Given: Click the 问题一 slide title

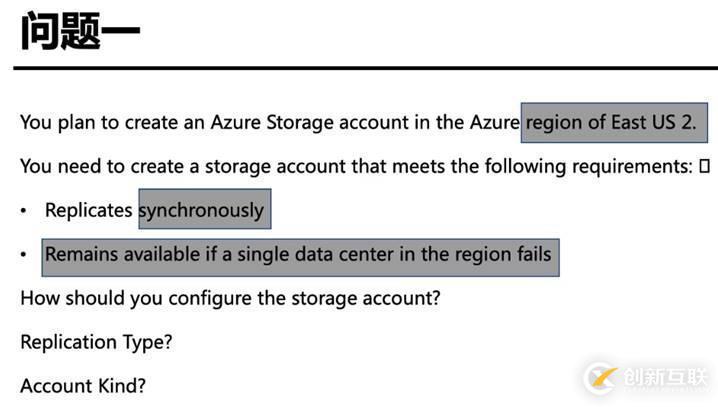Looking at the screenshot, I should (x=80, y=33).
